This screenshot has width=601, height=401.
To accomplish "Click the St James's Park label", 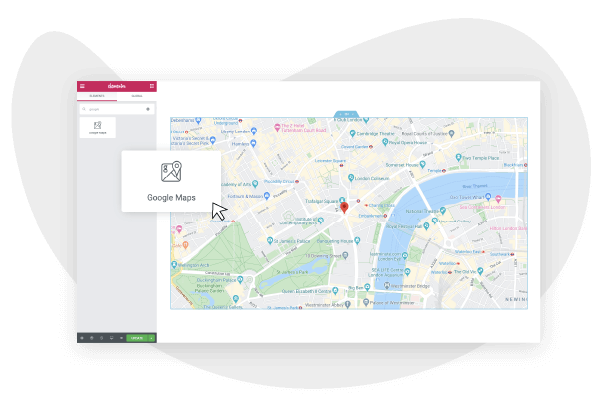I will [x=292, y=272].
